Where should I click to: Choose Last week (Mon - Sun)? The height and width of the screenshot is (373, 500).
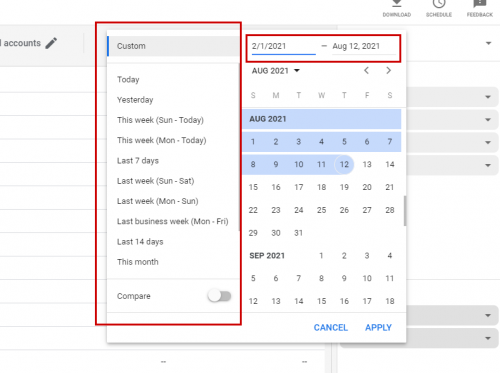(158, 201)
